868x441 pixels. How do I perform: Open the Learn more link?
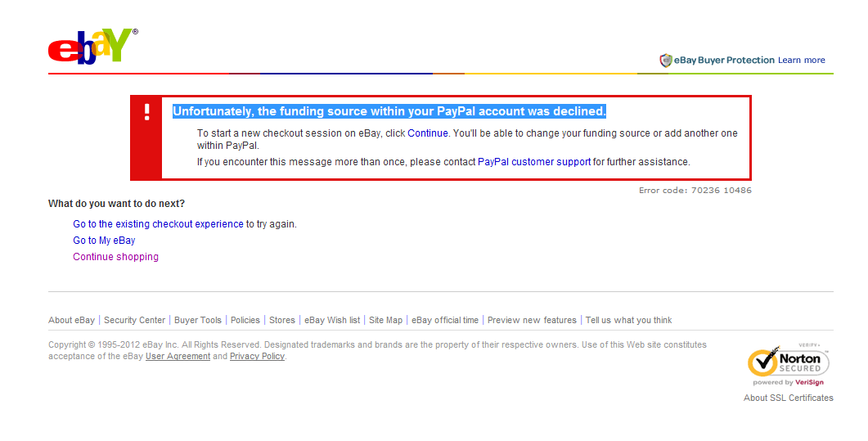[x=801, y=61]
